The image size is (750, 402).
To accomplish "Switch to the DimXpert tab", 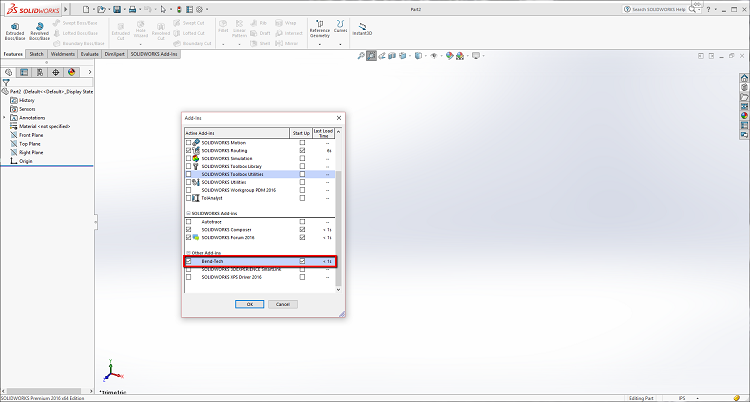I will click(115, 54).
